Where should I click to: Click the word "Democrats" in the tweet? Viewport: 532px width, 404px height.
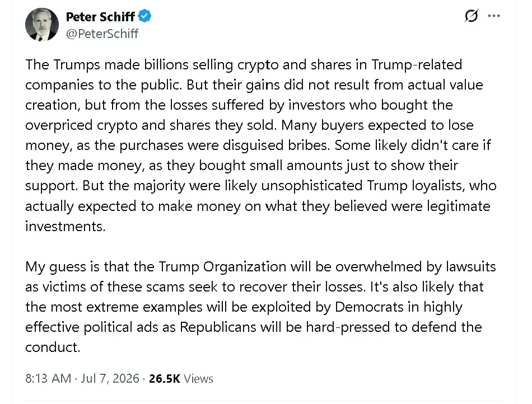click(369, 307)
